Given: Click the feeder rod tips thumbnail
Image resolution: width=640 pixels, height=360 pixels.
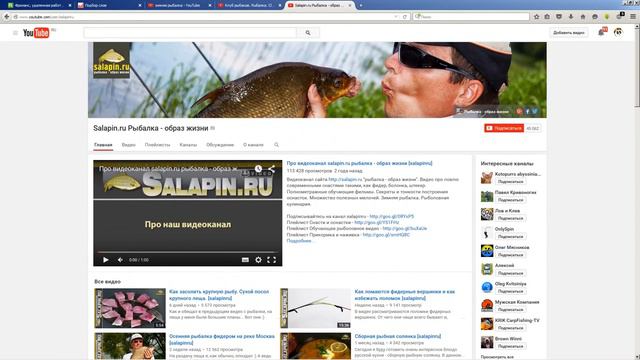Looking at the screenshot, I should [x=316, y=308].
